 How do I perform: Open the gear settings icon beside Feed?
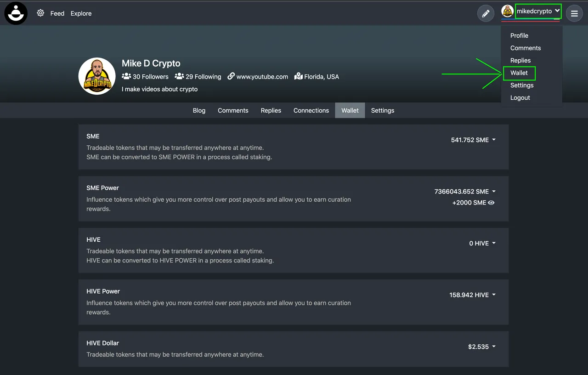pyautogui.click(x=40, y=13)
